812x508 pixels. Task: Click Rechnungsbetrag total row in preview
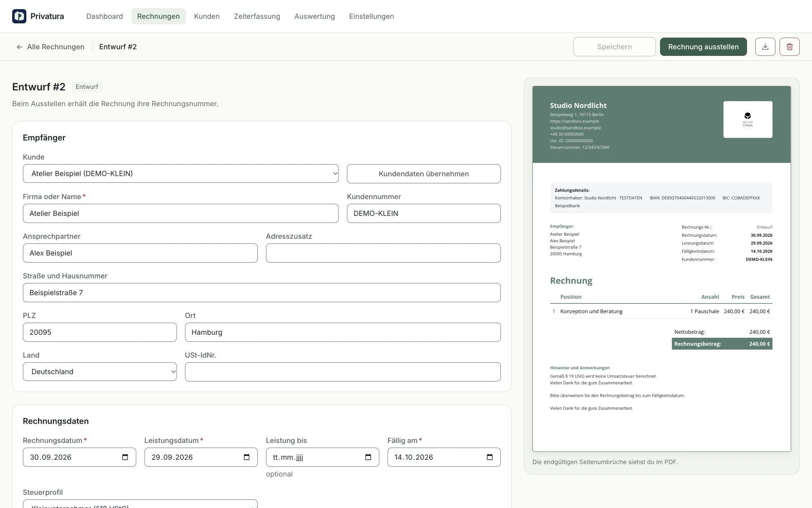(722, 344)
